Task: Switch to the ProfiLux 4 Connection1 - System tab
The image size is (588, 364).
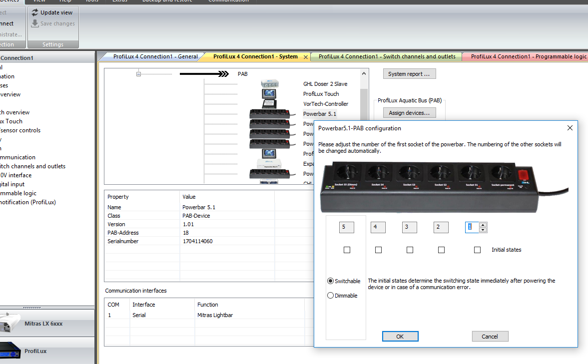Action: (x=255, y=56)
